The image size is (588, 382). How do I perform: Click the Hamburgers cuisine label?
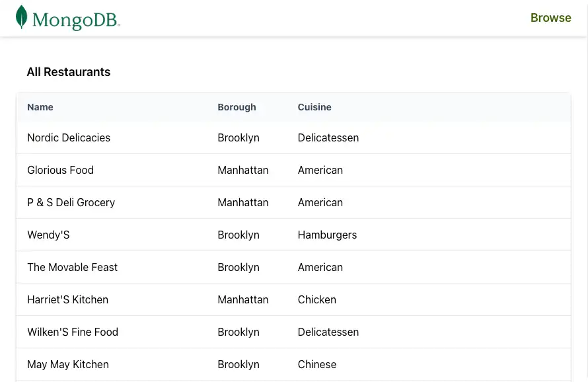pos(327,235)
